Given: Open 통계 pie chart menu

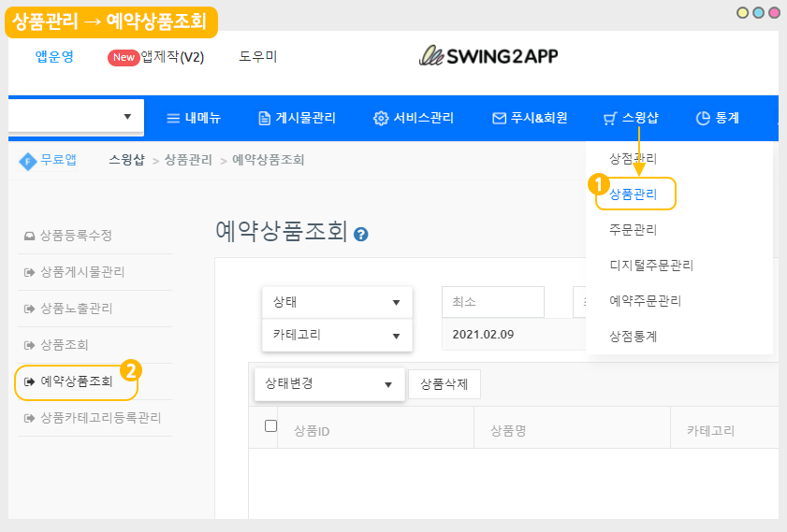Looking at the screenshot, I should pyautogui.click(x=717, y=118).
